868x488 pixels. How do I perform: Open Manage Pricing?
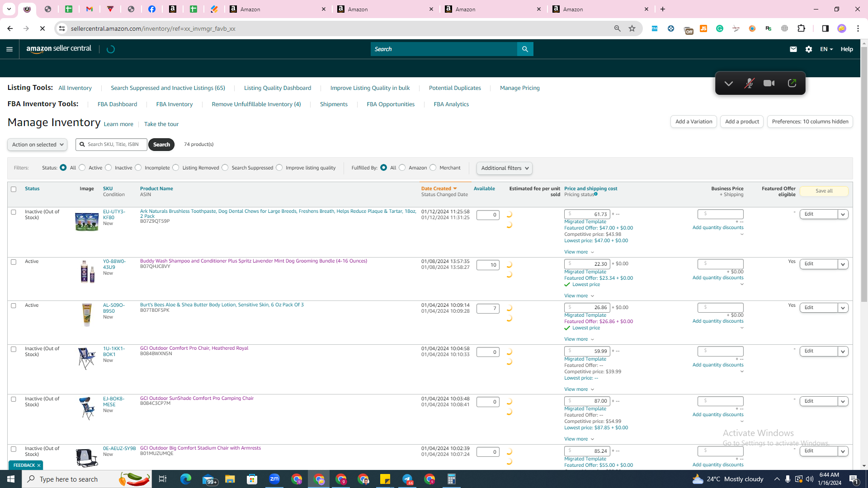520,88
